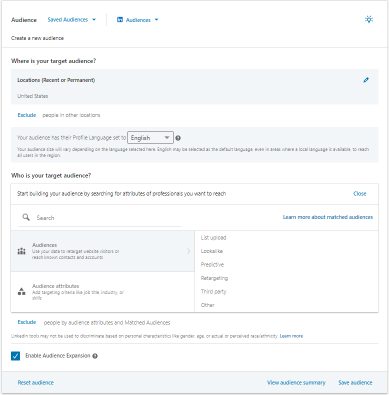Select the Third party option
389x395 pixels.
coord(214,292)
